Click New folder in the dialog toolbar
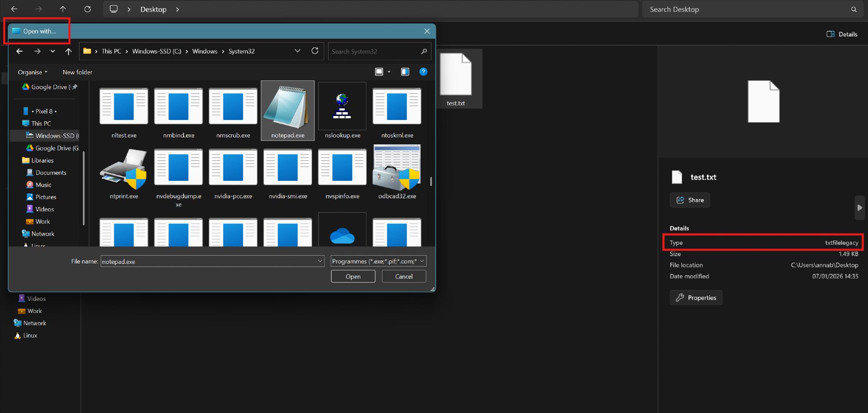This screenshot has height=413, width=868. click(x=77, y=72)
